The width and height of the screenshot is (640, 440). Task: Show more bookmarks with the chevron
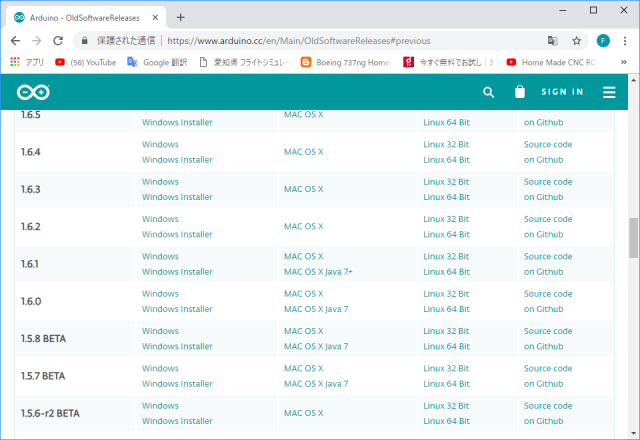point(624,62)
